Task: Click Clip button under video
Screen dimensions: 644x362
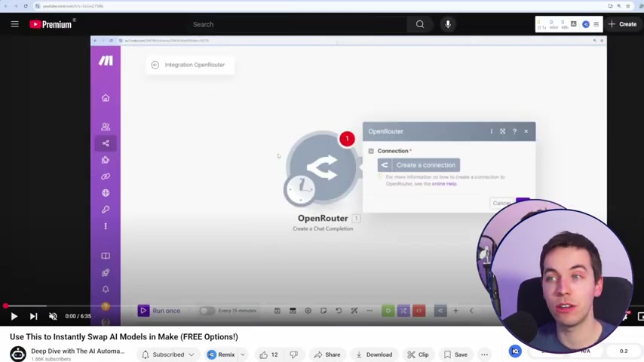Action: tap(418, 354)
